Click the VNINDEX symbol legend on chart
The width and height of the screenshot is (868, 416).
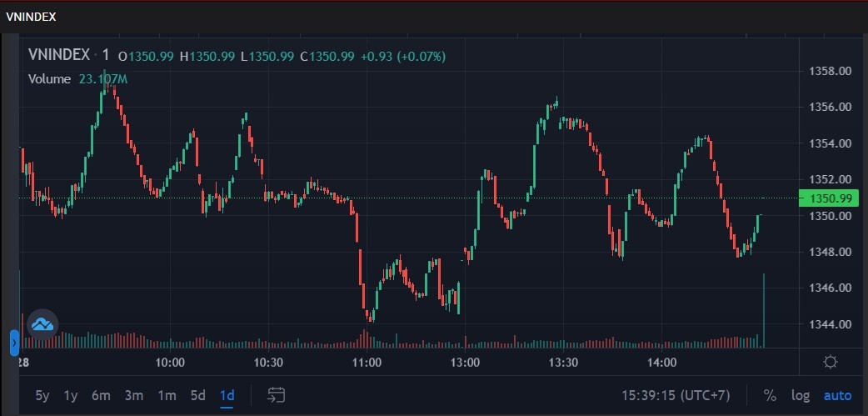[58, 56]
